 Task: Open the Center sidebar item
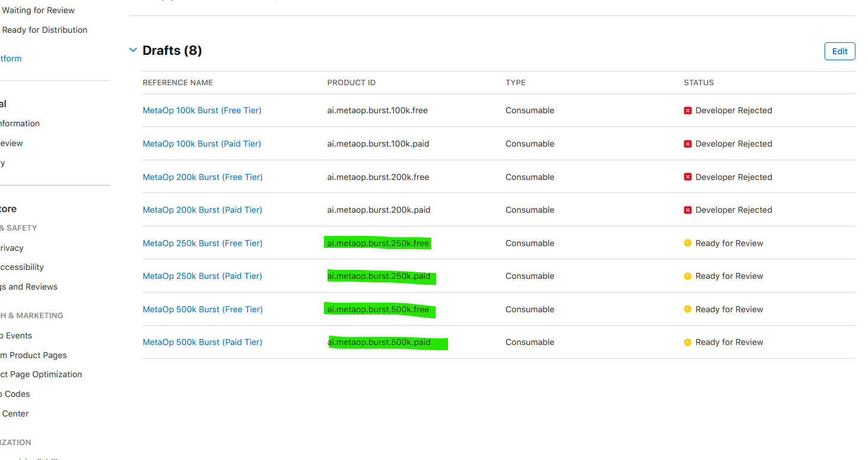[14, 414]
